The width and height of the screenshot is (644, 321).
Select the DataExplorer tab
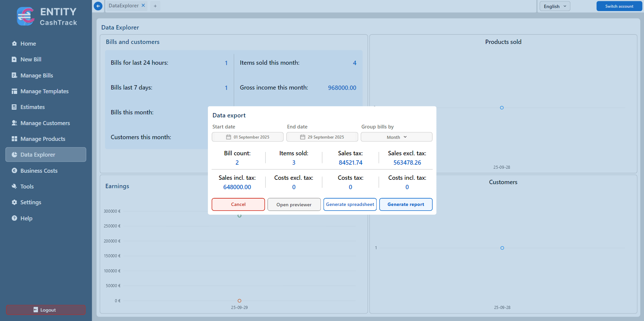pos(123,6)
